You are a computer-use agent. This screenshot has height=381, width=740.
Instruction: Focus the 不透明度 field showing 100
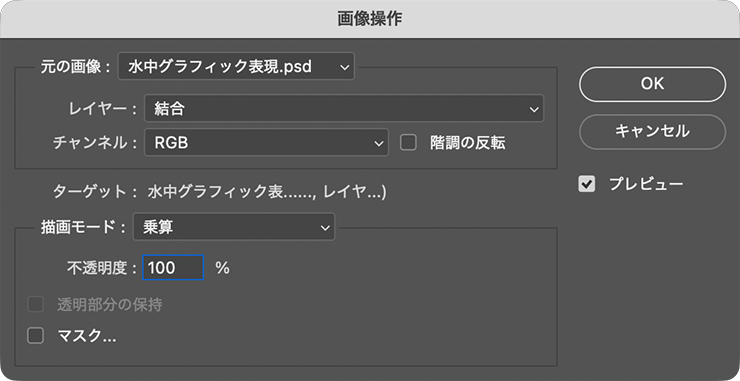[x=173, y=268]
